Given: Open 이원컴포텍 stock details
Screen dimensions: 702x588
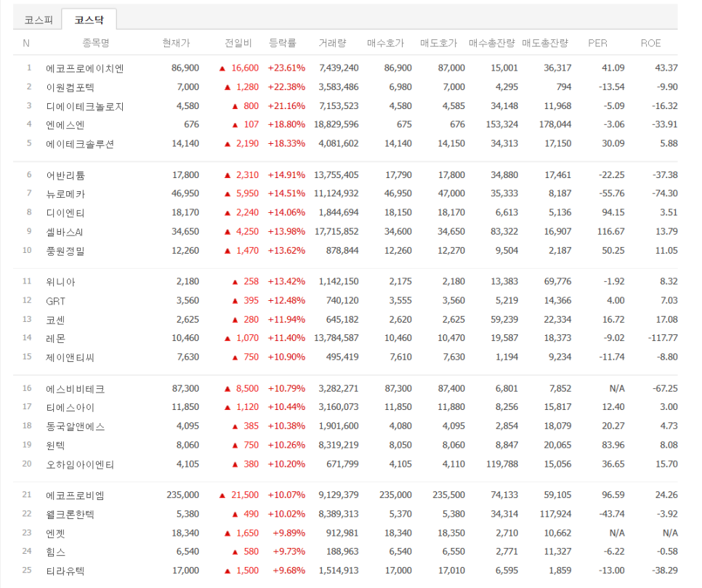Looking at the screenshot, I should click(70, 87).
